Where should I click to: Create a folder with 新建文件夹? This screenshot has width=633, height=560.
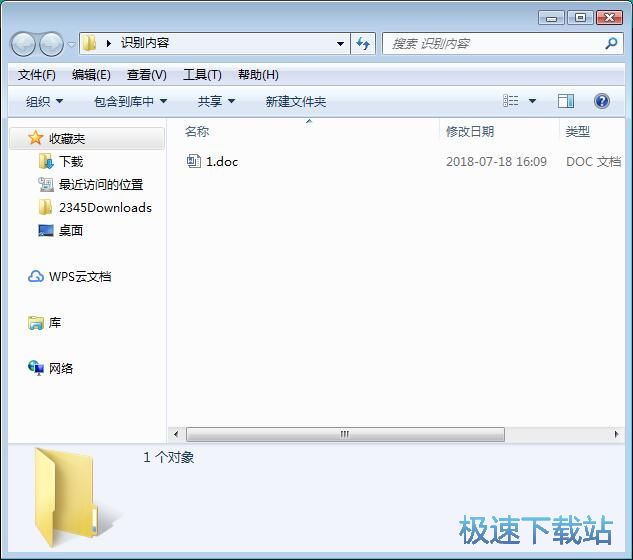click(296, 101)
